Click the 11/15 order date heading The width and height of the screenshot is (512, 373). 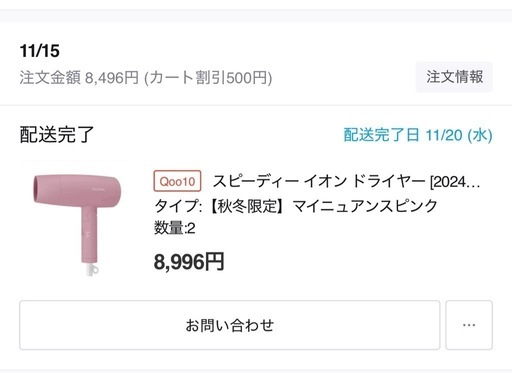(40, 51)
